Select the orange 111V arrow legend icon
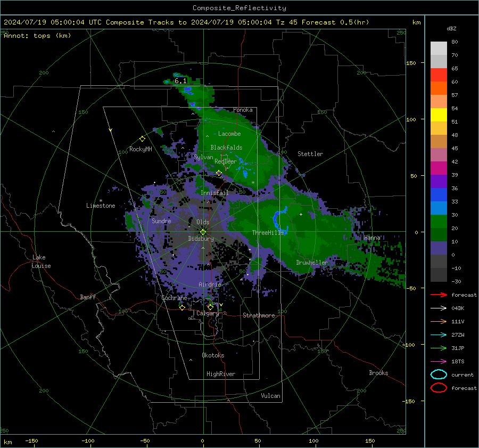 439,321
